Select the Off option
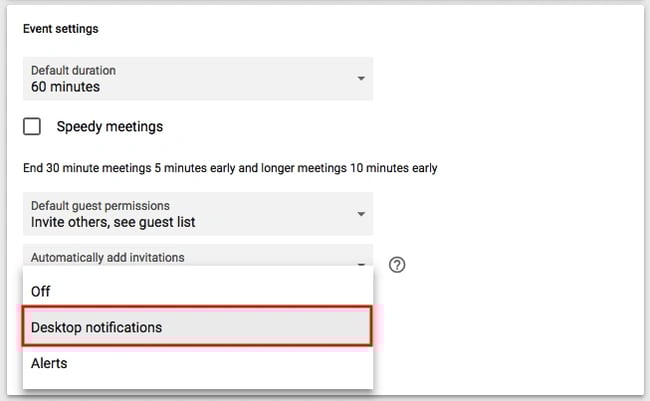Image resolution: width=650 pixels, height=401 pixels. pyautogui.click(x=41, y=291)
